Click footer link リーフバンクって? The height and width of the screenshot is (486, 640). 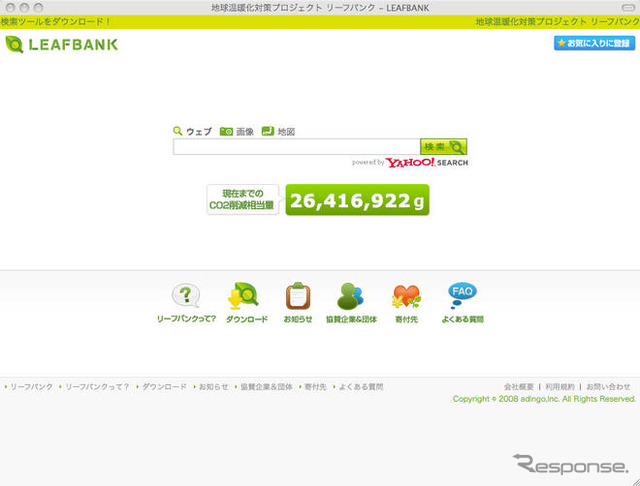(x=97, y=386)
